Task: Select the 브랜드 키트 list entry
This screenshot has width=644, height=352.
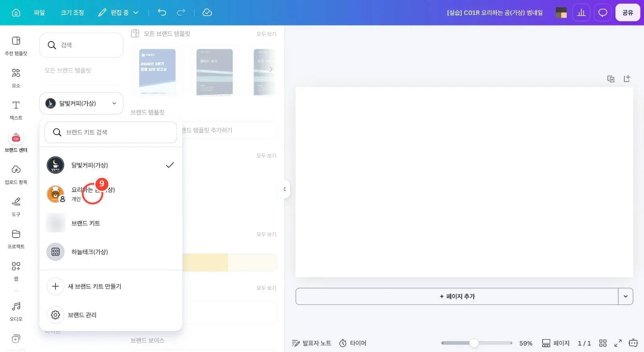Action: [x=111, y=223]
